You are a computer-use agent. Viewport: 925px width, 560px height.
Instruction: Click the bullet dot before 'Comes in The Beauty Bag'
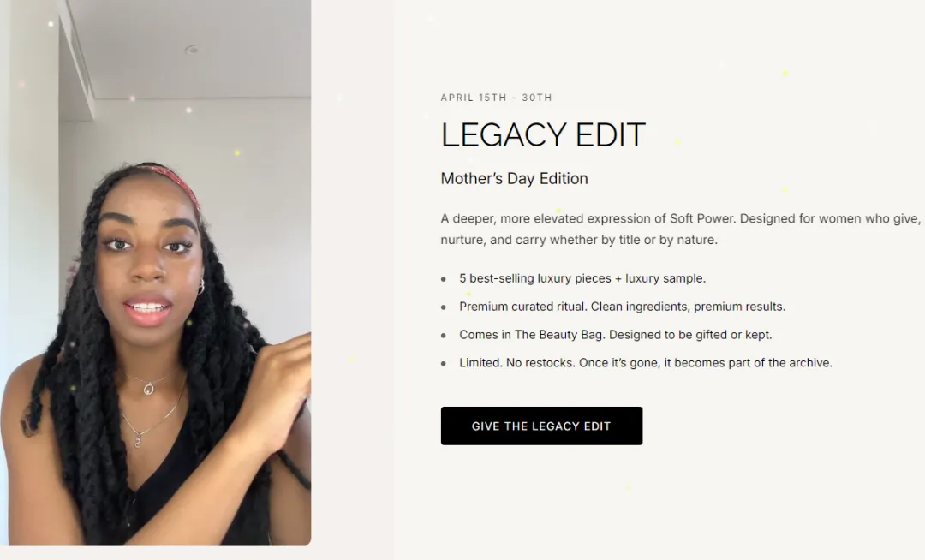tap(444, 336)
